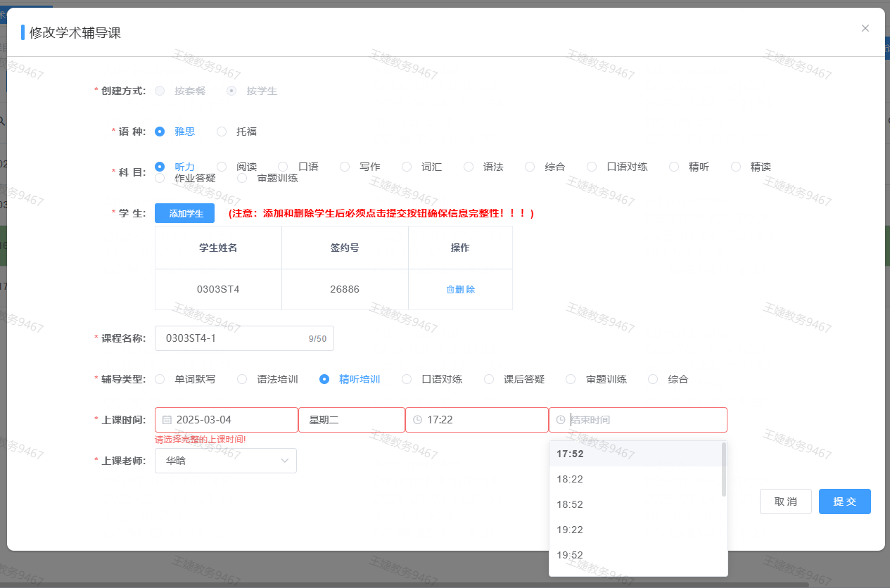Click the clock icon in end time field

pos(561,420)
